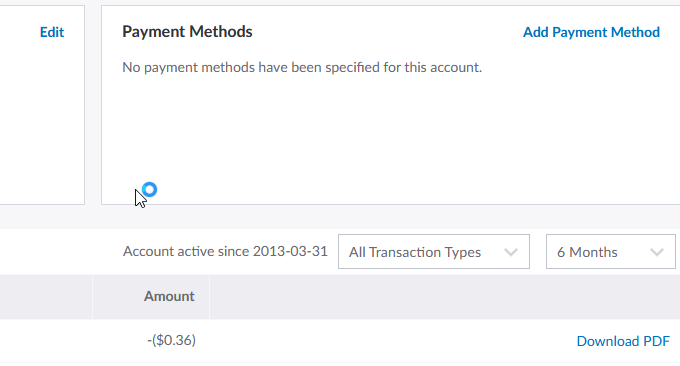Click the No payment methods message text
Viewport: 680px width, 366px height.
coord(302,67)
